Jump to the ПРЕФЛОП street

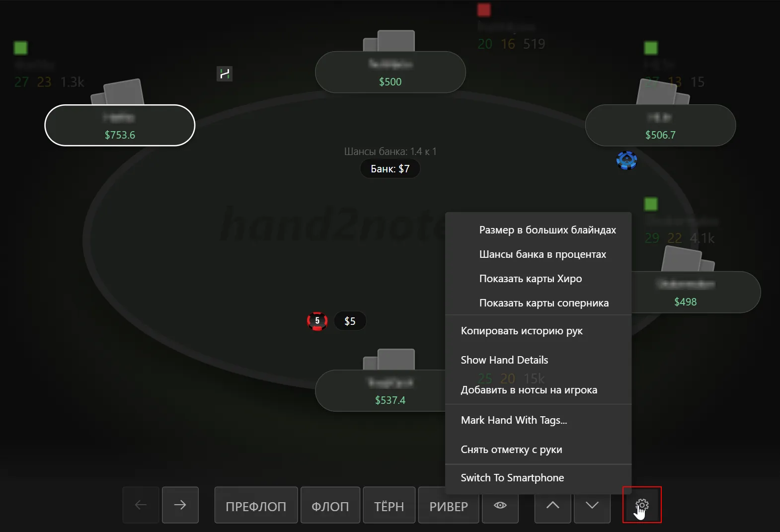pyautogui.click(x=256, y=505)
